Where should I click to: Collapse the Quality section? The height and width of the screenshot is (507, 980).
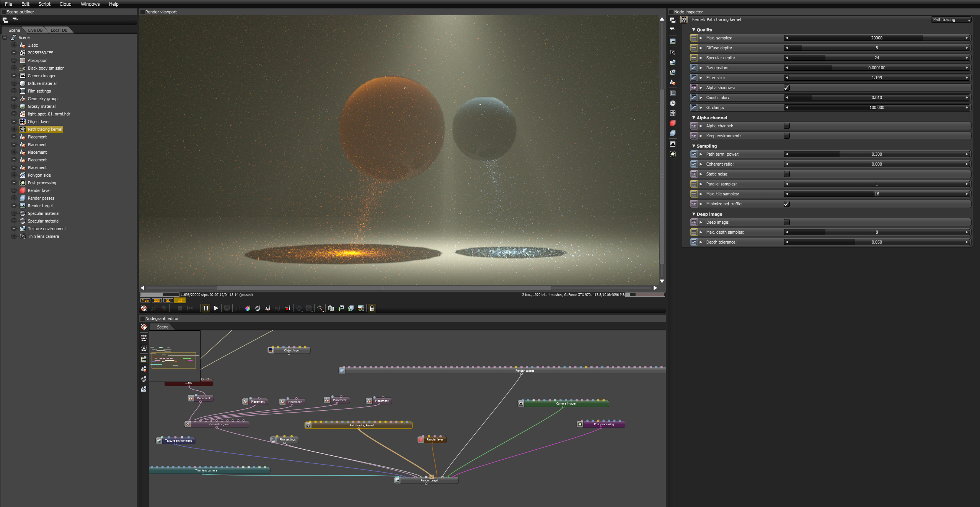click(694, 30)
